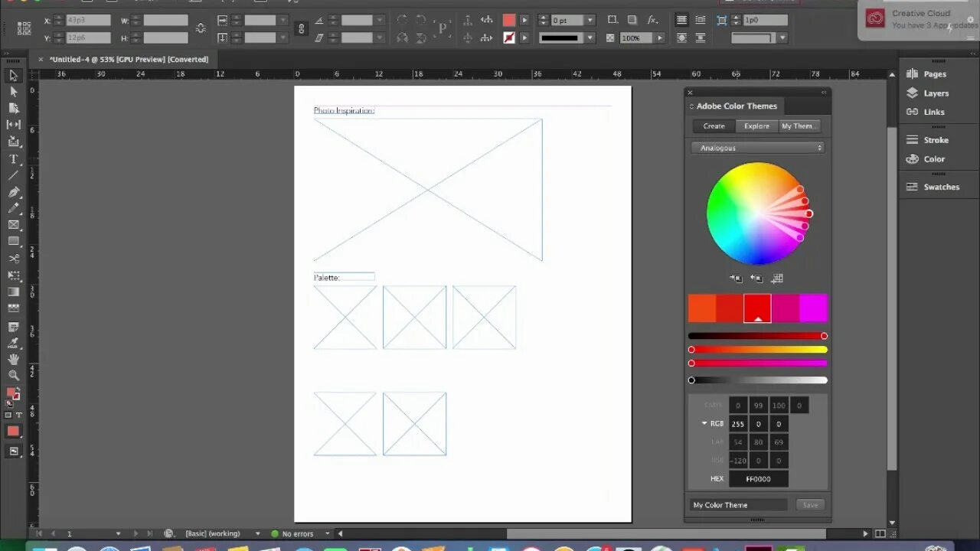This screenshot has height=551, width=980.
Task: Select the Zoom tool
Action: [13, 376]
